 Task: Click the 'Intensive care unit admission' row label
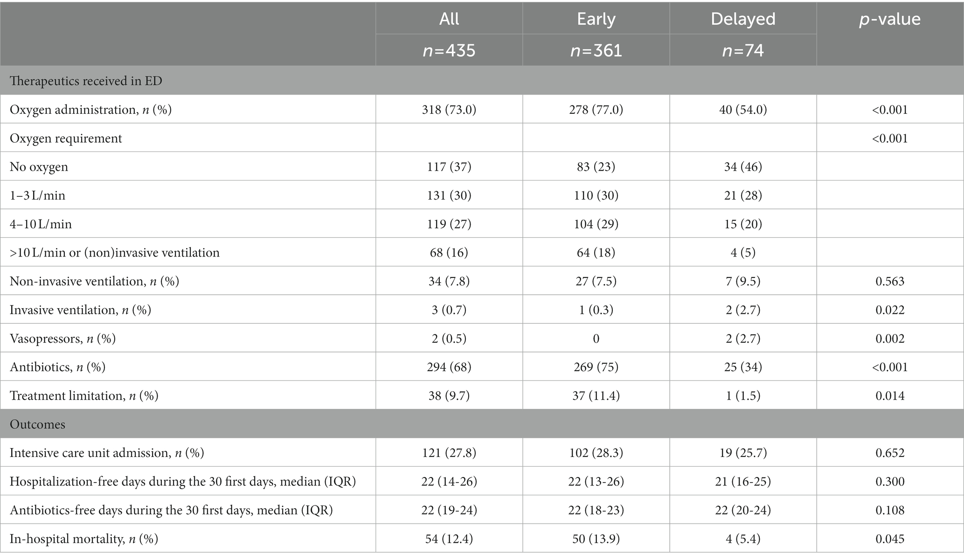coord(107,453)
